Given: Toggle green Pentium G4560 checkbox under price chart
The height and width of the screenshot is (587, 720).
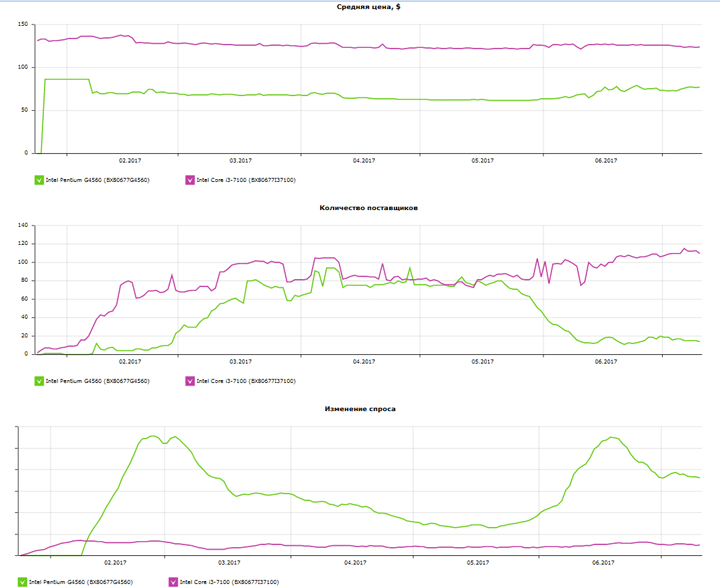Looking at the screenshot, I should 39,180.
